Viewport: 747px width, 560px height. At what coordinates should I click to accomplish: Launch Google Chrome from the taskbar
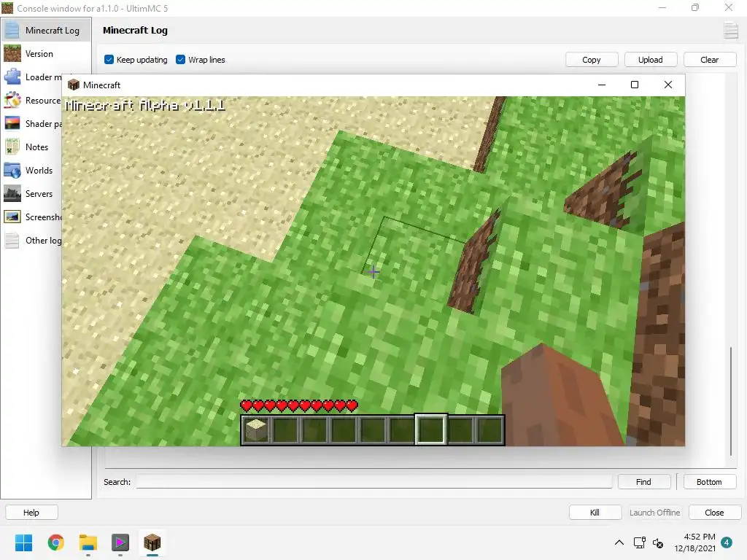[55, 542]
